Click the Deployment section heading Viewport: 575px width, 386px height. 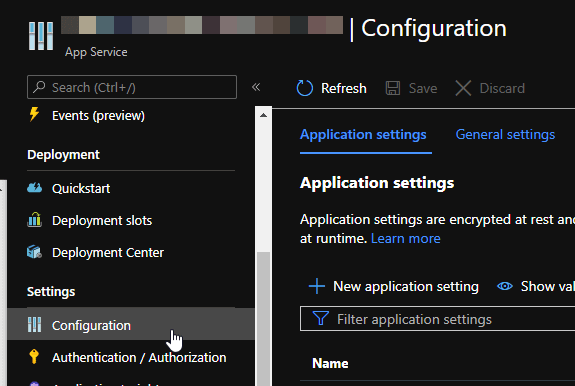[63, 155]
